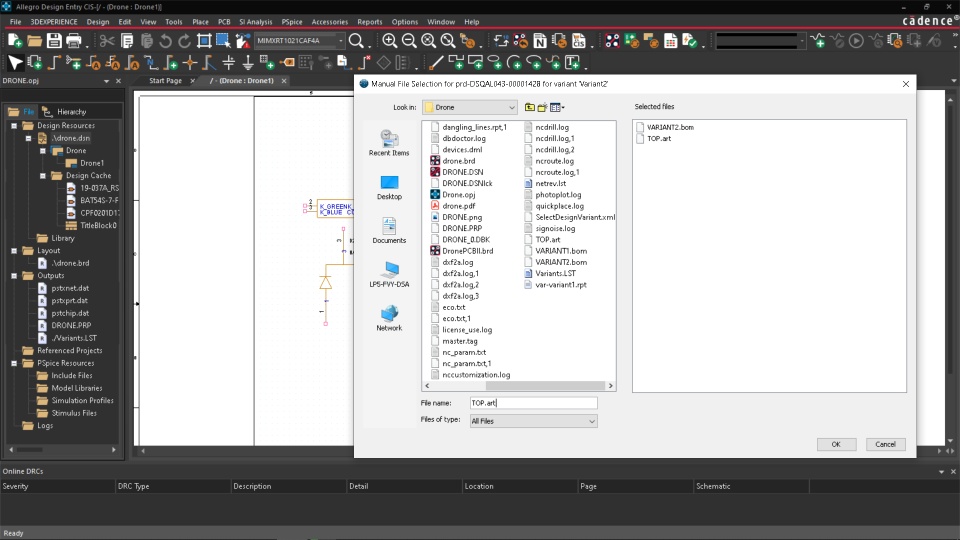Select VARIANT1.bom in the file list
Screen dimensions: 960x540
pos(556,251)
